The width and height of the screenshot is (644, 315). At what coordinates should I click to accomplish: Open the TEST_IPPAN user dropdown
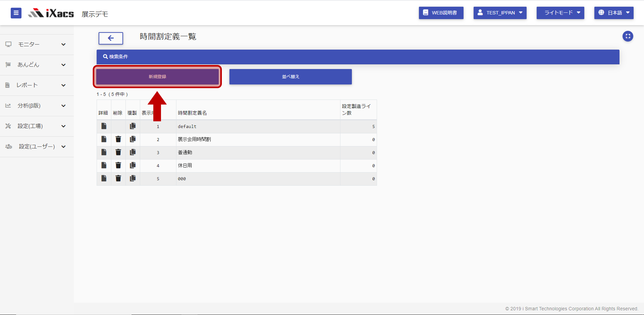tap(500, 13)
